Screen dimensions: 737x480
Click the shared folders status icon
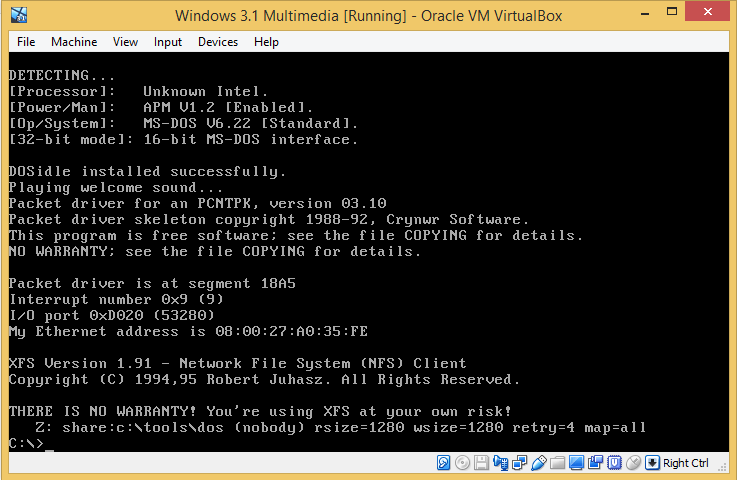pos(557,463)
